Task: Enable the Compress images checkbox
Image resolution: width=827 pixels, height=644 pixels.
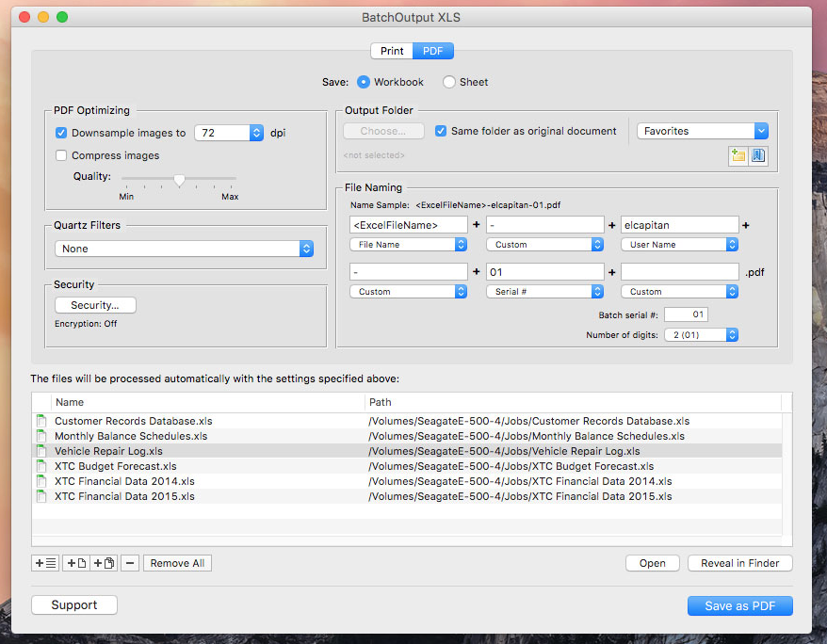Action: click(61, 155)
